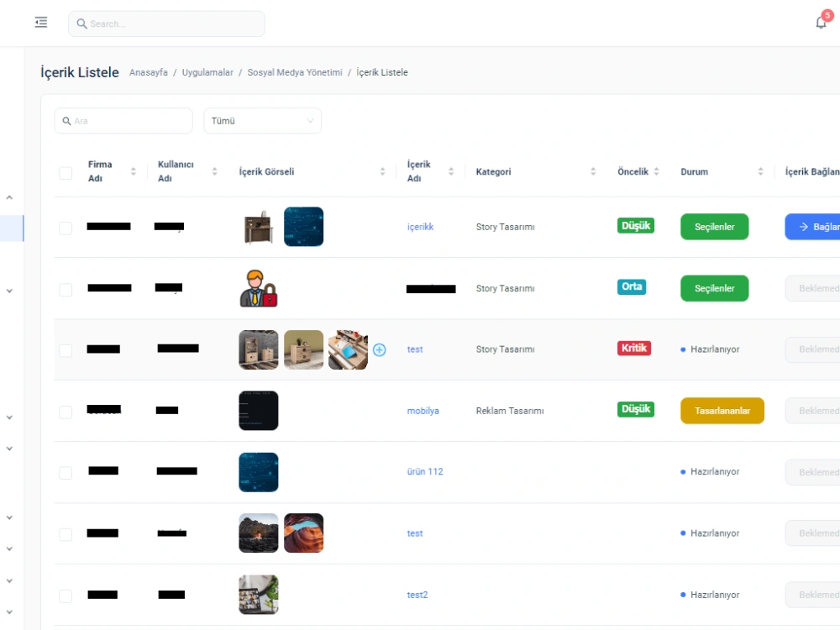Expand the bottom-most sidebar chevron
The height and width of the screenshot is (630, 840).
click(x=9, y=612)
